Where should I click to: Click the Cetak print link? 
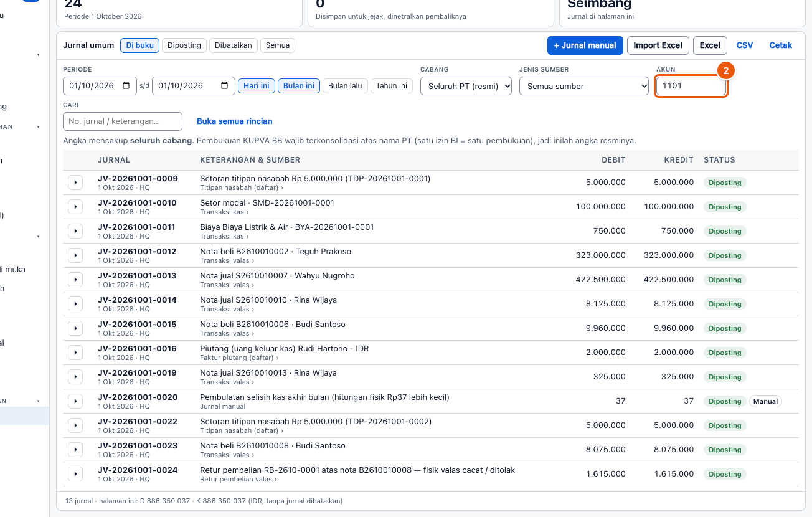781,45
